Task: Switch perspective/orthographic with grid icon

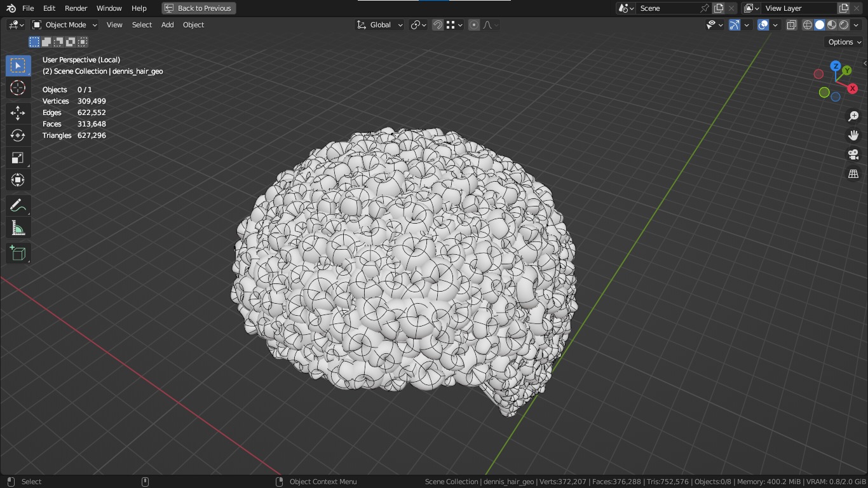Action: coord(853,173)
